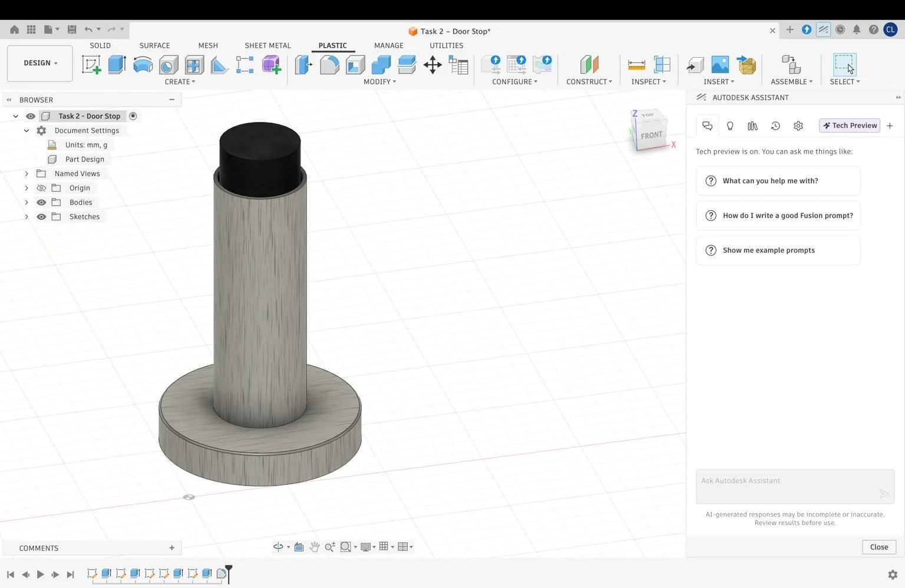Select the Insert Canvas image icon
Screen dimensions: 905x588
click(x=720, y=64)
